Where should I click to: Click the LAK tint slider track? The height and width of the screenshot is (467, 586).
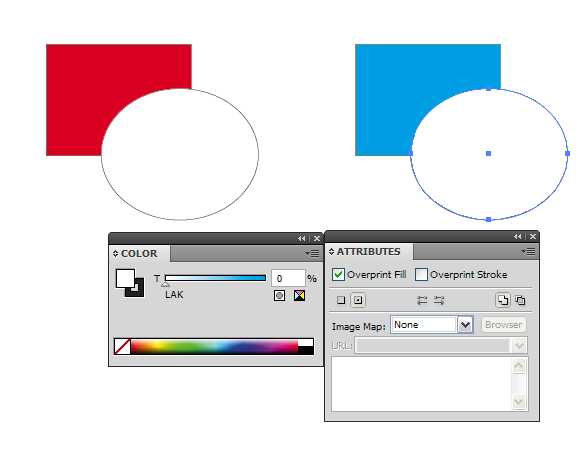coord(215,278)
